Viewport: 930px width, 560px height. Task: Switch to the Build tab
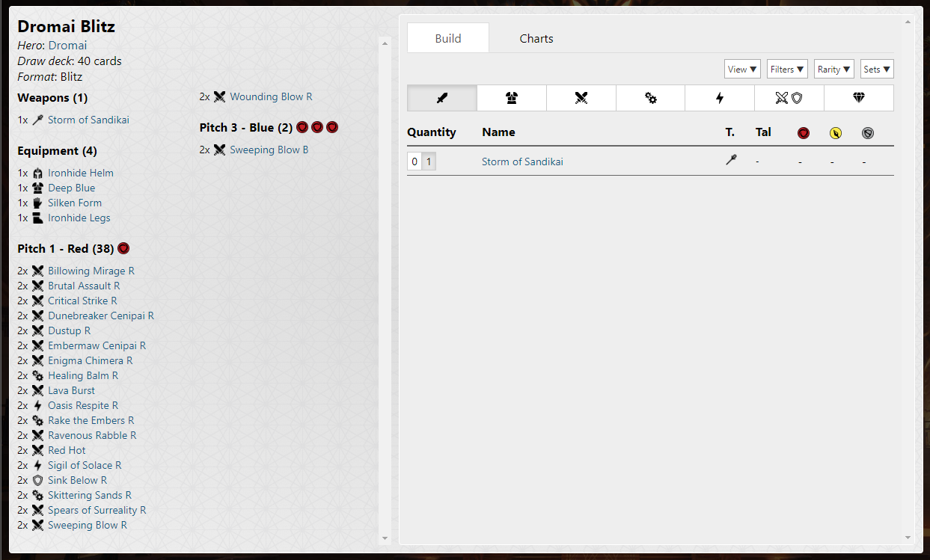[x=448, y=38]
